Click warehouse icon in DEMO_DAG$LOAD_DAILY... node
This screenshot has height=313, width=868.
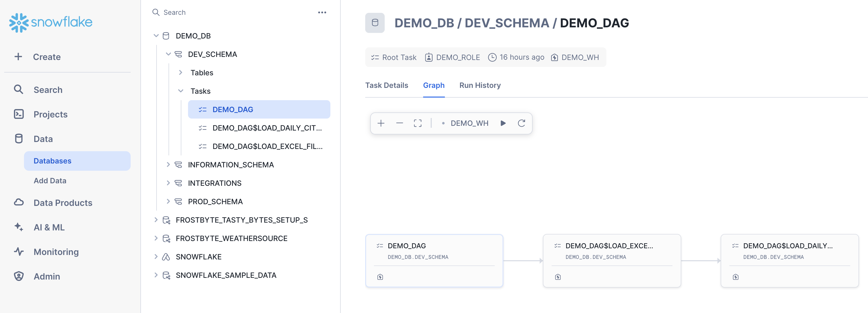736,277
